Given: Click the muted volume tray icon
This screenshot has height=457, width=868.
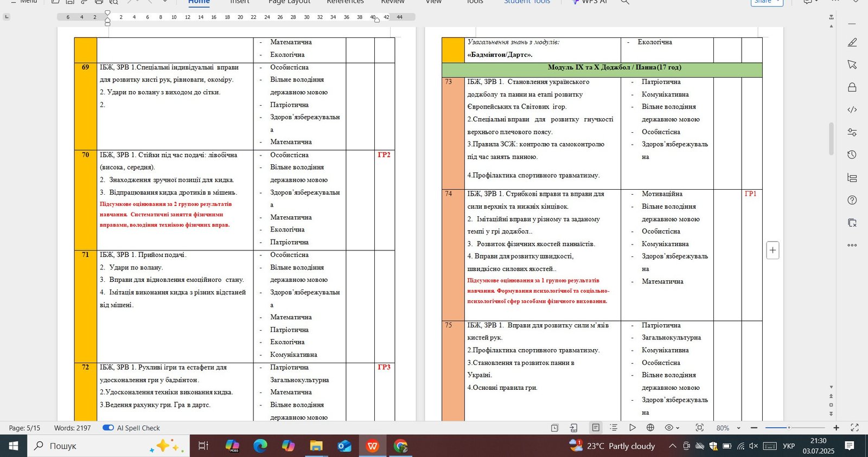Looking at the screenshot, I should click(754, 446).
